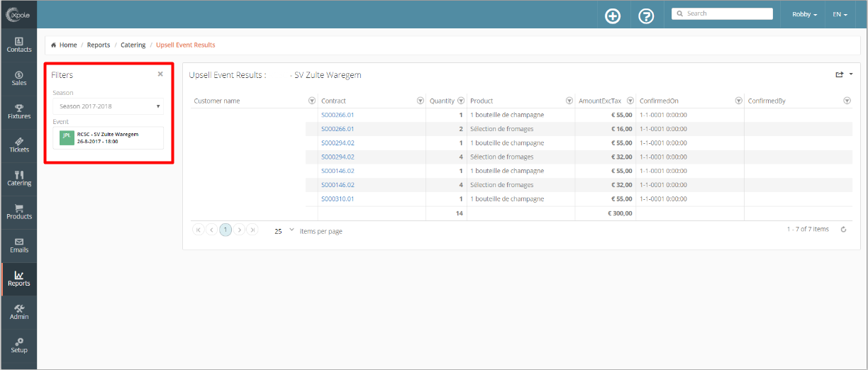The height and width of the screenshot is (370, 868).
Task: Open the Tickets sidebar section
Action: 19,145
